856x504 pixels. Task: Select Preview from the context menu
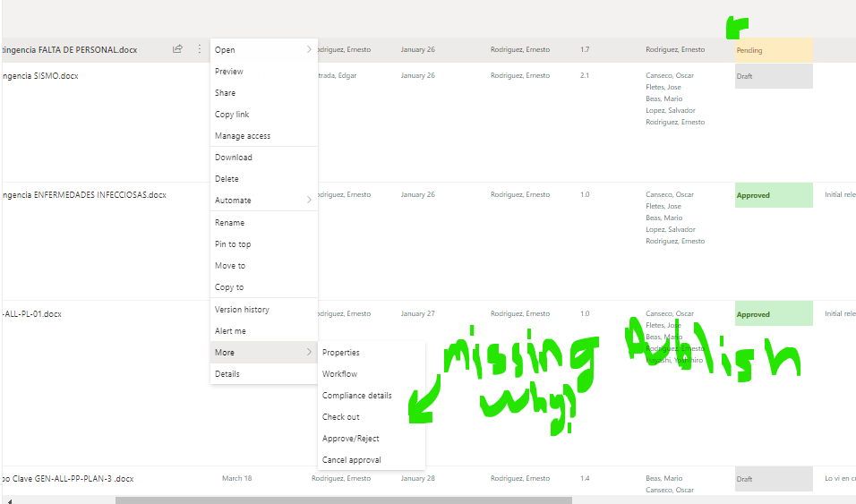263,72
